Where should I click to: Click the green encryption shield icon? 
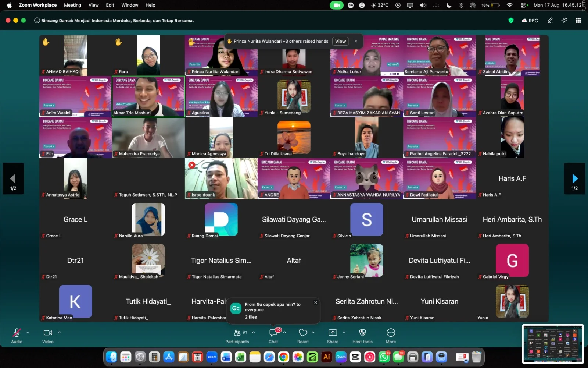coord(511,21)
